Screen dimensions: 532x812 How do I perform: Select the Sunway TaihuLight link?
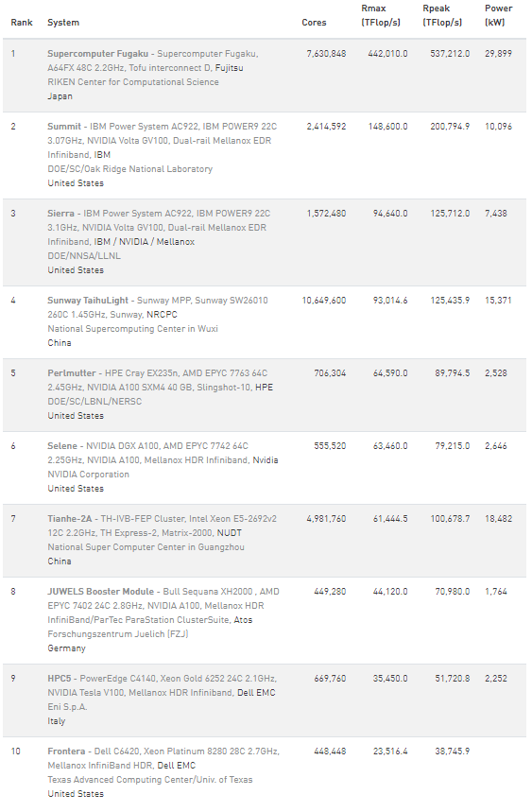coord(88,301)
